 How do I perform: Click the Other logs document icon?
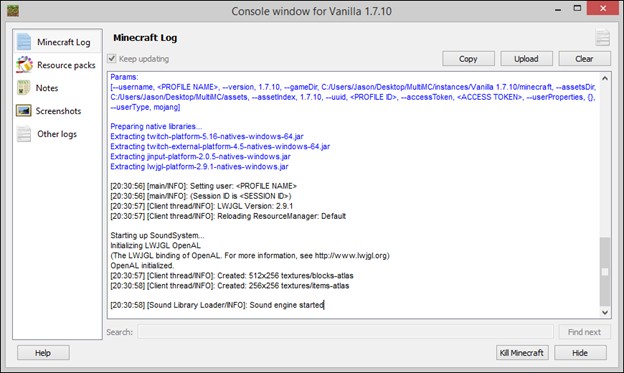(x=23, y=134)
